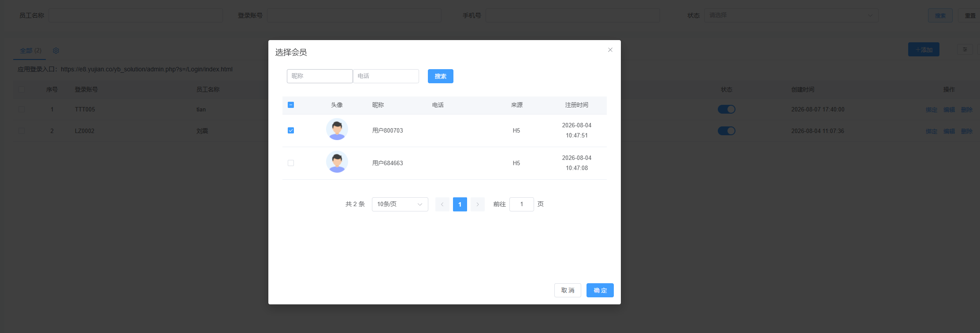The height and width of the screenshot is (333, 980).
Task: Click the 前往 page number input
Action: click(522, 204)
